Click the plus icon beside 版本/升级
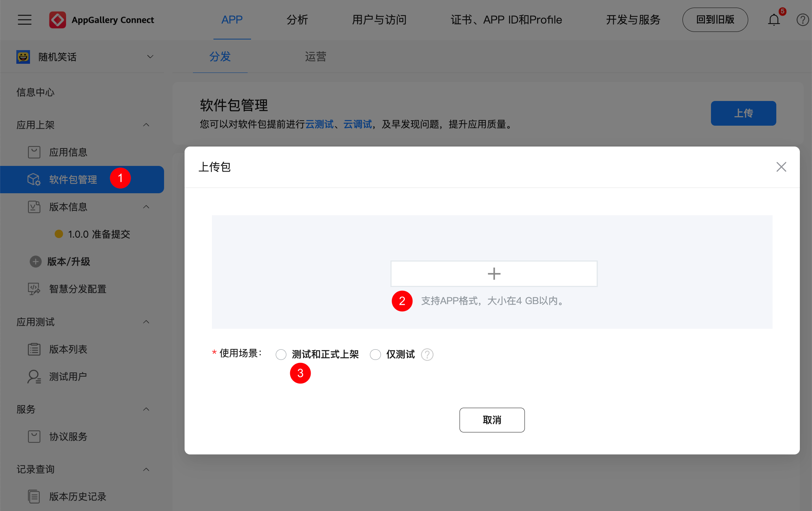812x511 pixels. point(35,262)
